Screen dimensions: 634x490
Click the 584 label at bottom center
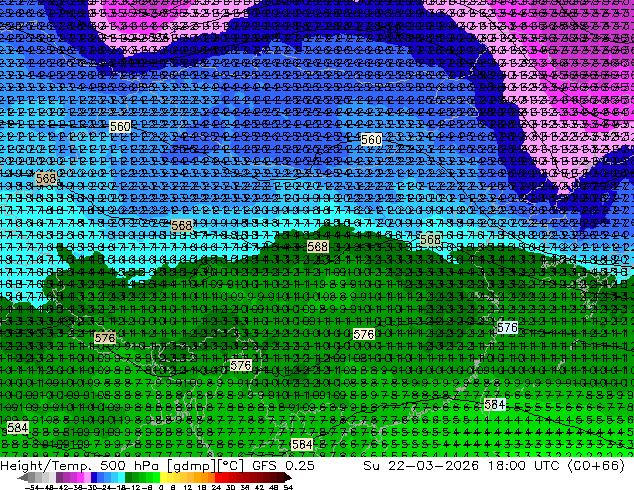pyautogui.click(x=302, y=445)
